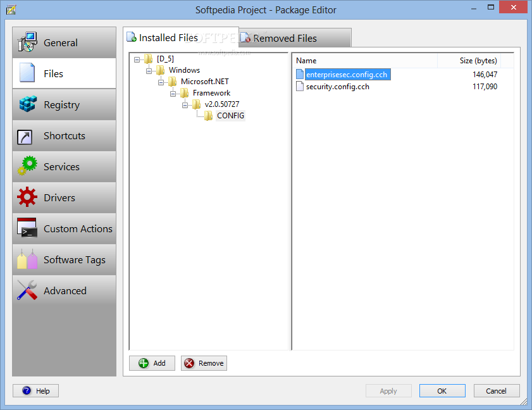Collapse the [D_5] tree node
Image resolution: width=532 pixels, height=410 pixels.
point(137,59)
